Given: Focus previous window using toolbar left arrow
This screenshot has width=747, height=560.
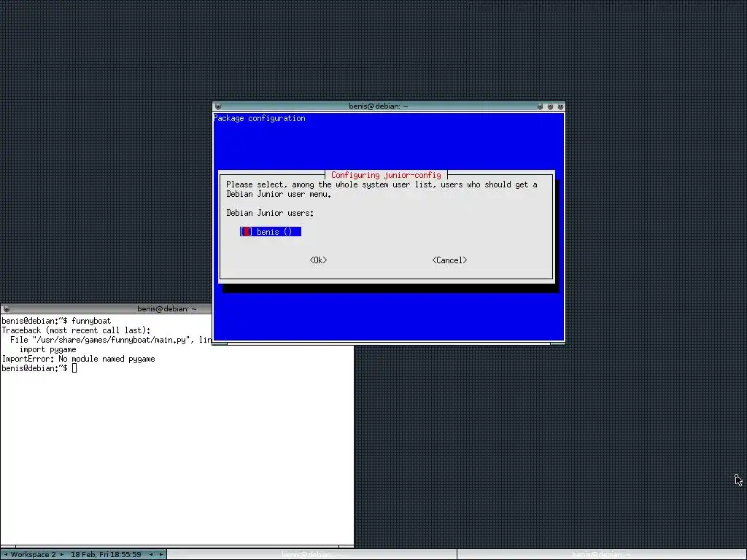Looking at the screenshot, I should click(x=151, y=554).
